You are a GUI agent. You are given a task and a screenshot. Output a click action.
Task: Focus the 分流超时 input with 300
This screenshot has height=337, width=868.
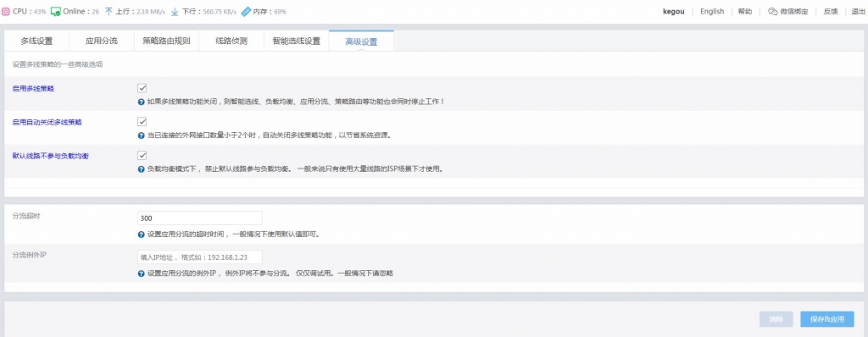point(200,218)
